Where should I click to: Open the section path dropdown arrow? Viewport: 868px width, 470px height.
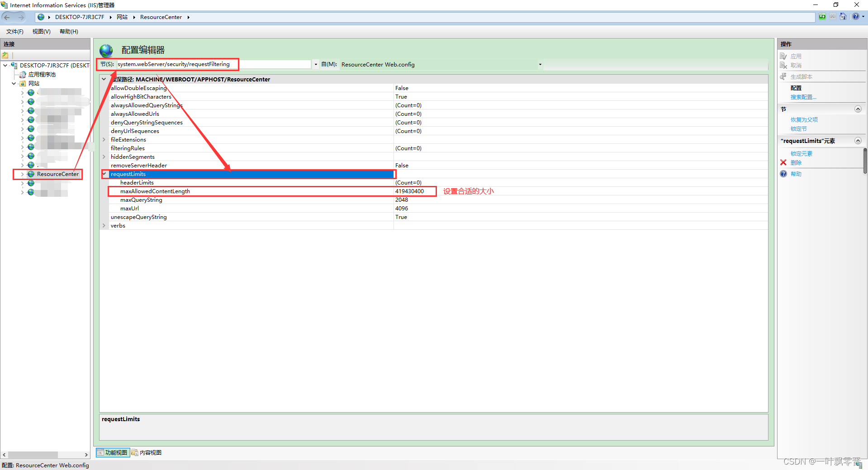(x=316, y=65)
